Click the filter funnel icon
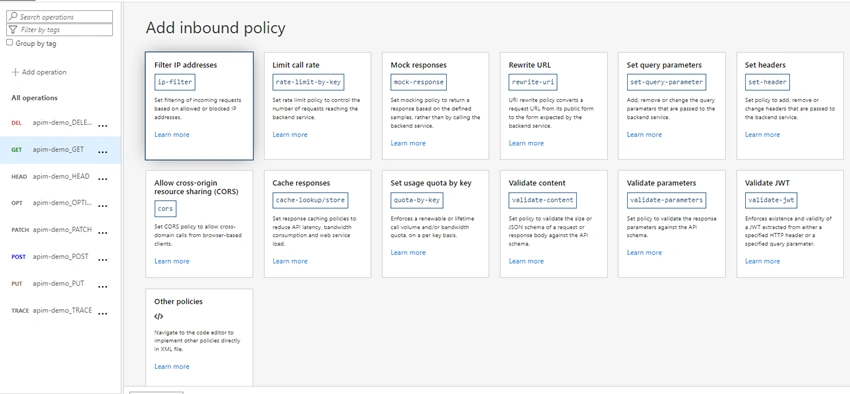Image resolution: width=850 pixels, height=394 pixels. 13,30
